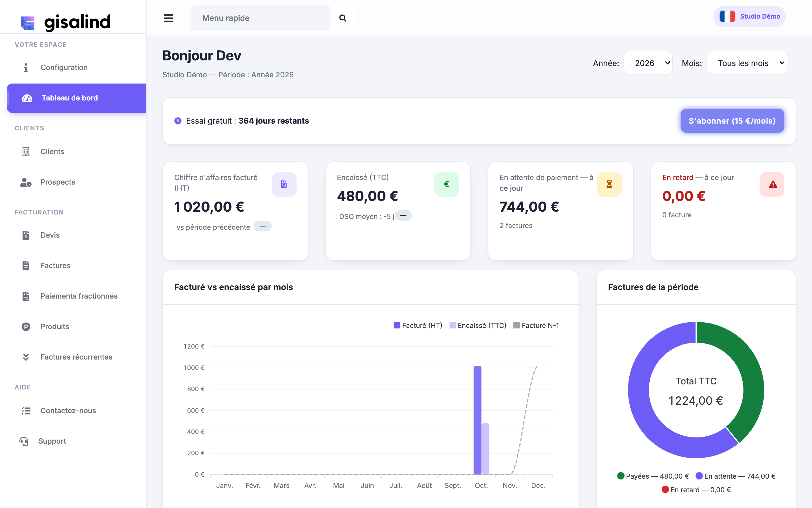The height and width of the screenshot is (508, 812).
Task: Click the Studio Démo button
Action: tap(749, 16)
